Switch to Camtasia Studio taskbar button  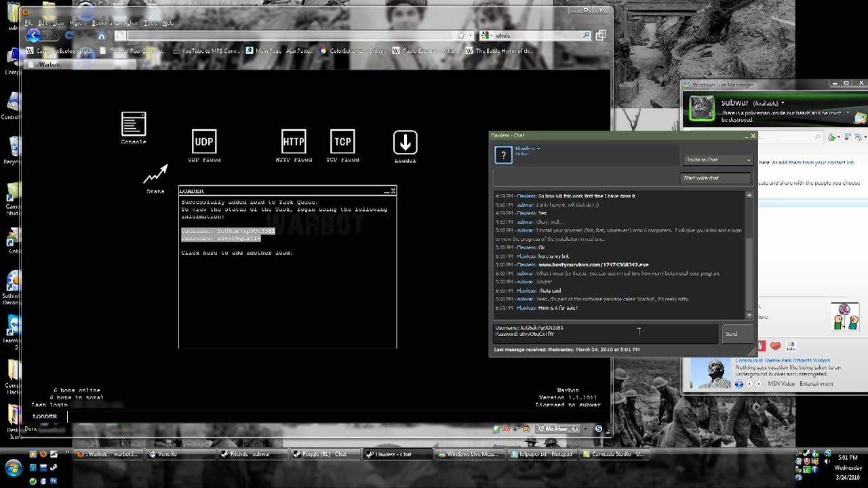click(x=614, y=454)
